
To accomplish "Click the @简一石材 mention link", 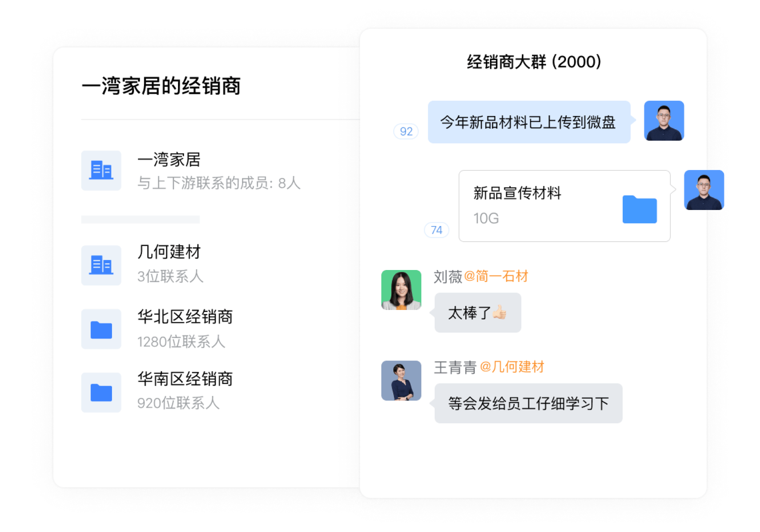I will pyautogui.click(x=496, y=277).
